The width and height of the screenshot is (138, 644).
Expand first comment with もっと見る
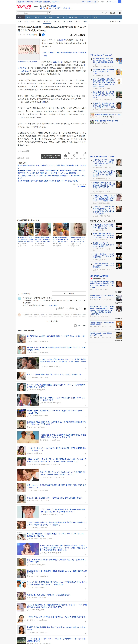53,305
